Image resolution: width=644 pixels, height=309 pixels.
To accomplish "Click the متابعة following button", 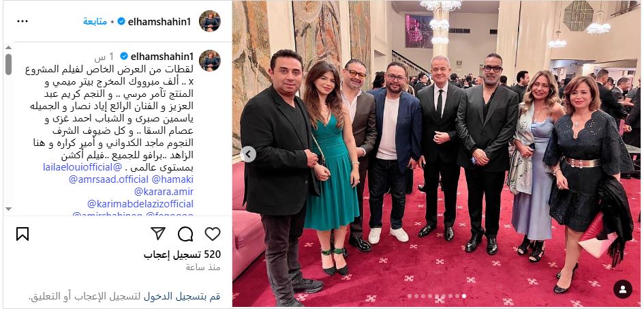I will (95, 21).
